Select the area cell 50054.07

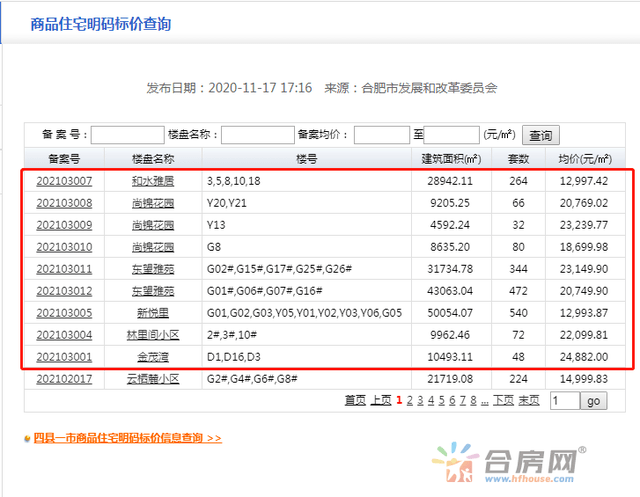450,313
